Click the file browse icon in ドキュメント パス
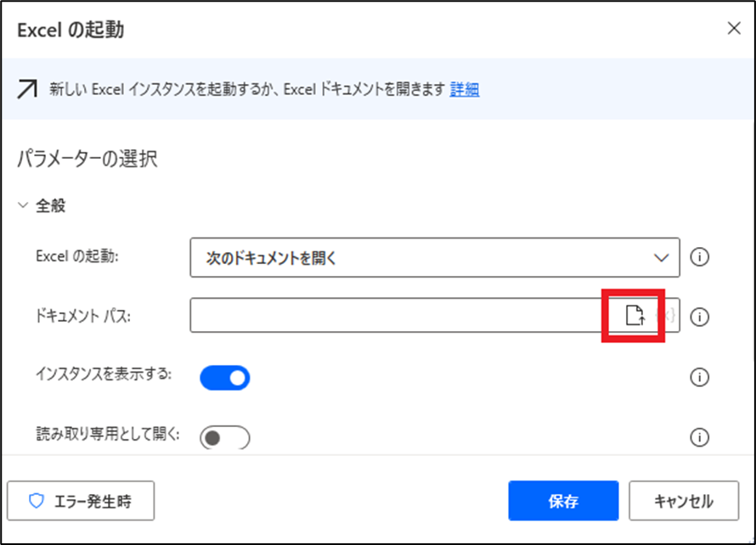 pos(634,316)
